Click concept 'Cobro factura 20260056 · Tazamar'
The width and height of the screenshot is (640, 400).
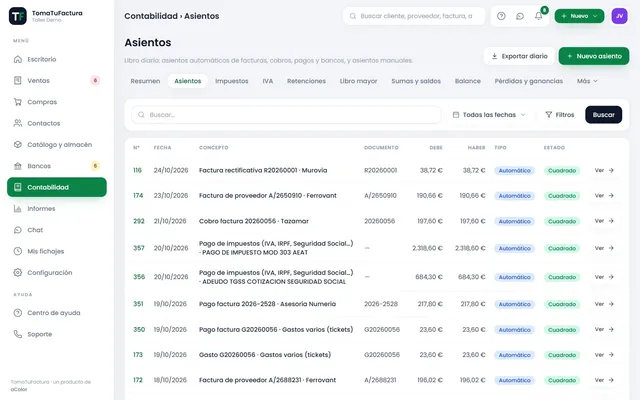pyautogui.click(x=254, y=221)
